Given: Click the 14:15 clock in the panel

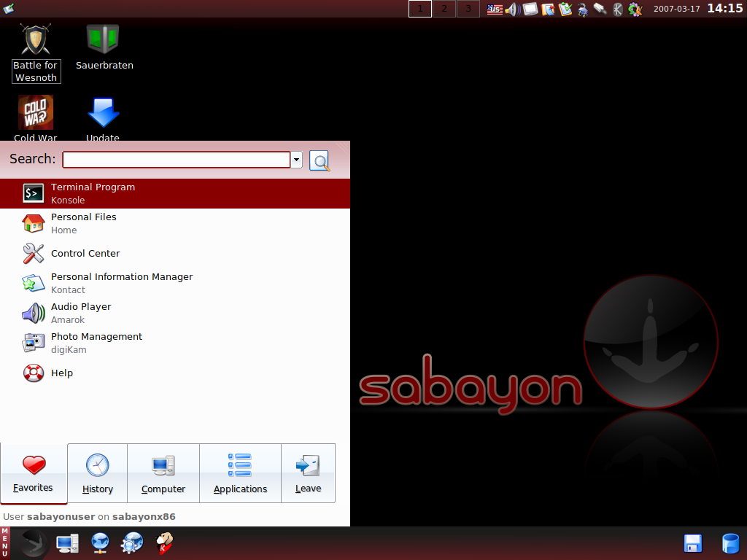Looking at the screenshot, I should (x=725, y=9).
